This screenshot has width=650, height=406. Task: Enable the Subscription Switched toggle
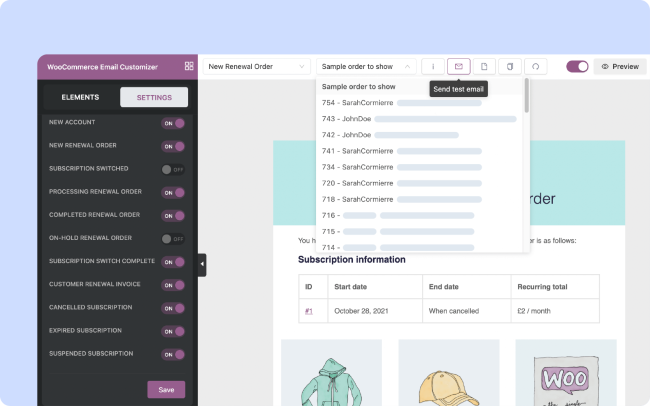click(173, 170)
